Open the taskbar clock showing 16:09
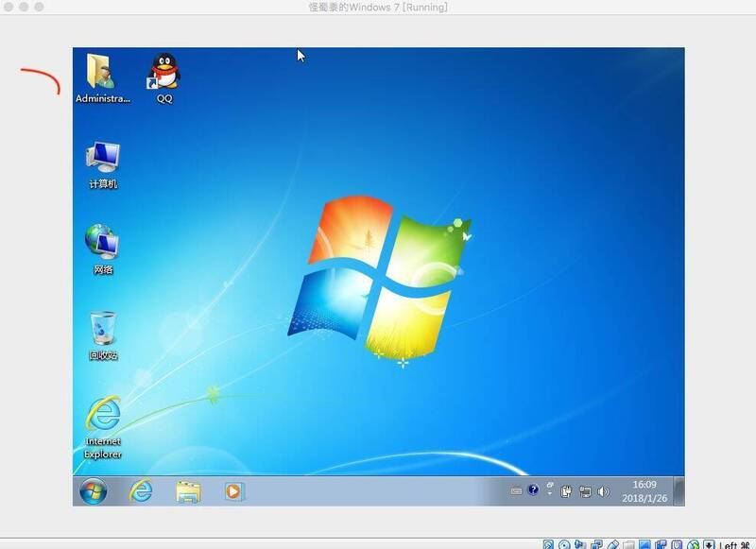The width and height of the screenshot is (756, 549). point(644,490)
